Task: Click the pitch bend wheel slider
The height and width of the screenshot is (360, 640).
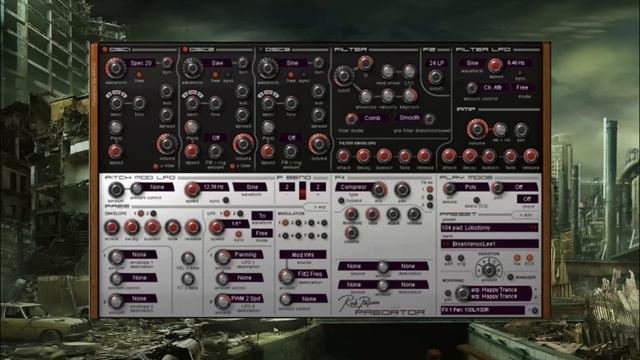Action: pyautogui.click(x=302, y=191)
